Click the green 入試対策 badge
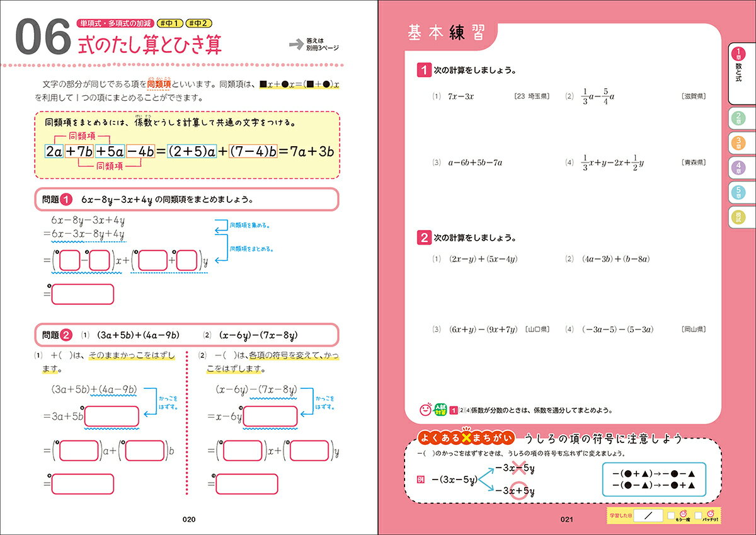This screenshot has height=535, width=756. (440, 410)
